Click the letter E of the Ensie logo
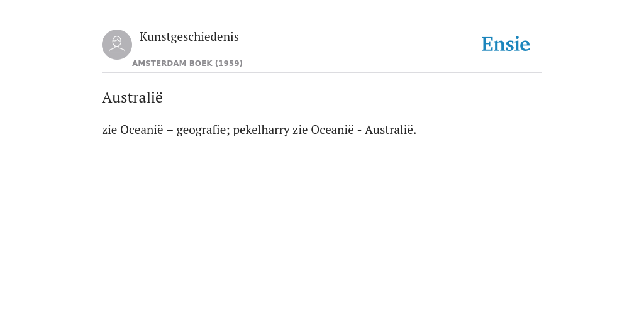The height and width of the screenshot is (322, 644). [487, 45]
